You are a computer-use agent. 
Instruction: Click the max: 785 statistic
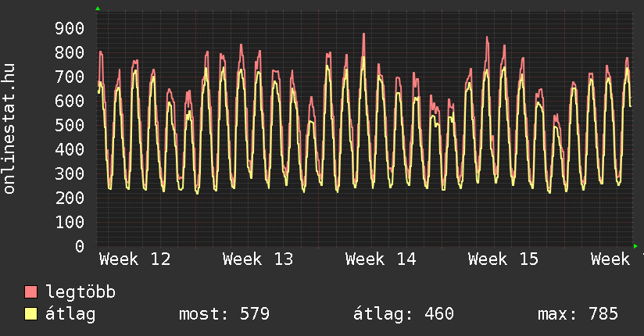click(x=578, y=314)
